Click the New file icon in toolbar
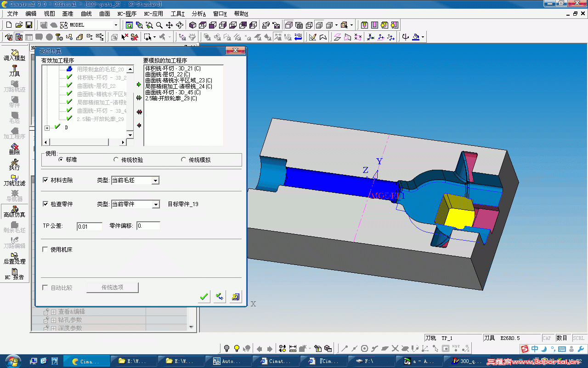 click(x=9, y=25)
